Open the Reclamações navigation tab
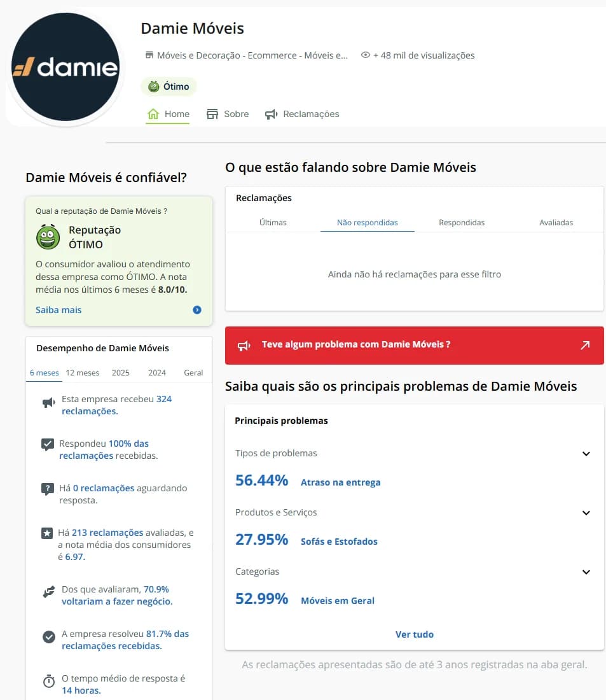Image resolution: width=606 pixels, height=700 pixels. pos(302,115)
